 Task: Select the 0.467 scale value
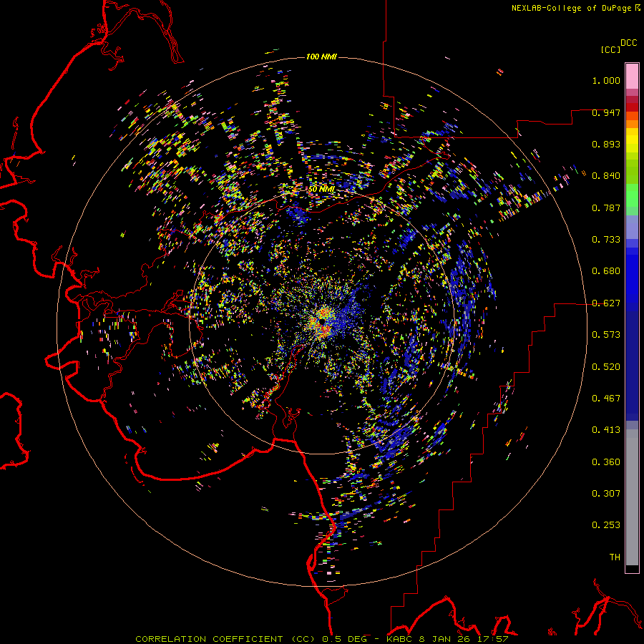point(606,399)
